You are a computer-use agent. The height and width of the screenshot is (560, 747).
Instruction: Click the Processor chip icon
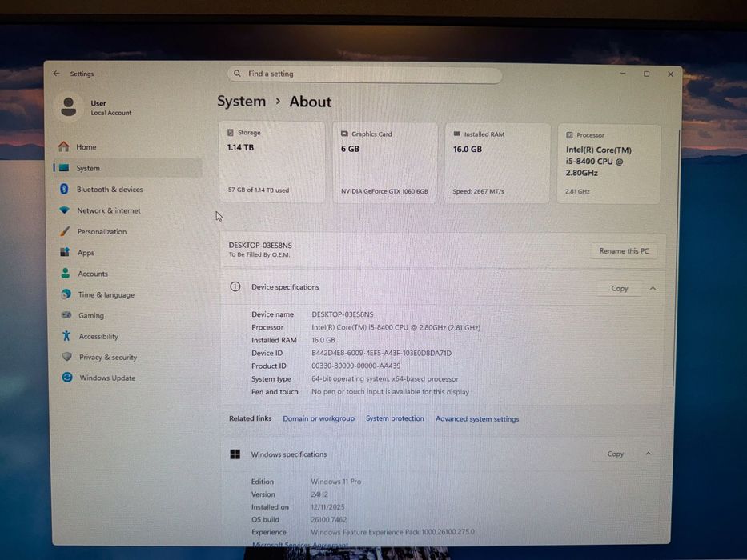click(569, 135)
